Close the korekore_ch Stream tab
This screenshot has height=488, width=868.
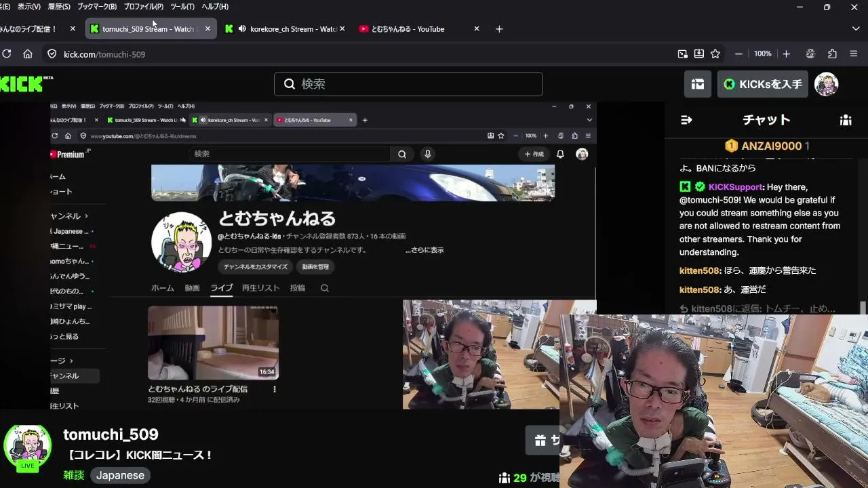pos(342,28)
